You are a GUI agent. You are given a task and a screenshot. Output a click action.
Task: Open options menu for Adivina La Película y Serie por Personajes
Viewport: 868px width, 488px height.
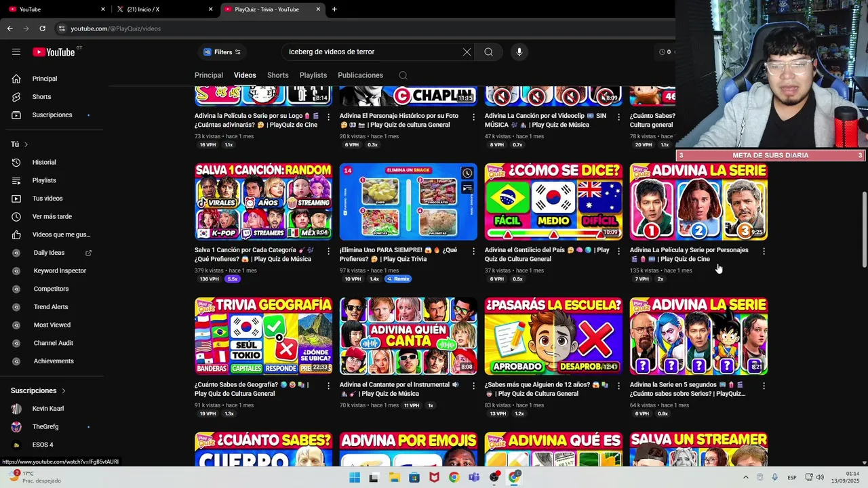coord(764,251)
